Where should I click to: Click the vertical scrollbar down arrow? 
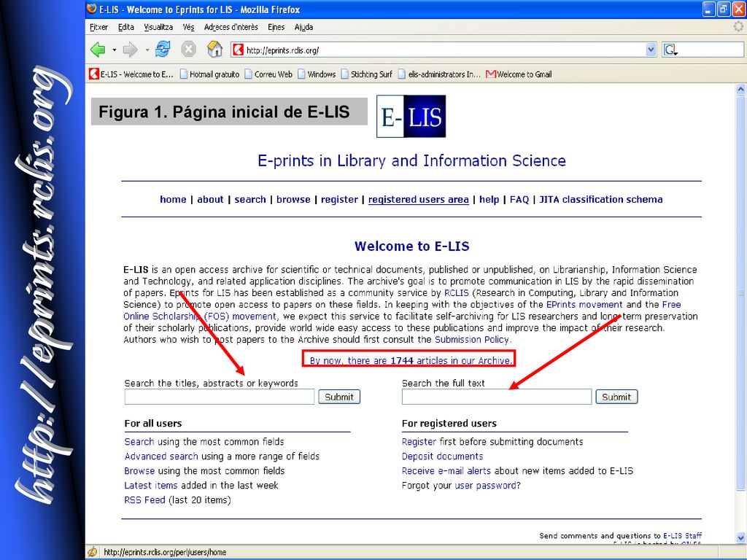click(740, 538)
